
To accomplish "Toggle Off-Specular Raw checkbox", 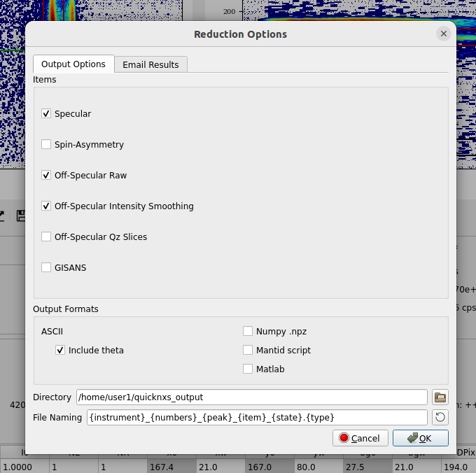I will tap(46, 176).
